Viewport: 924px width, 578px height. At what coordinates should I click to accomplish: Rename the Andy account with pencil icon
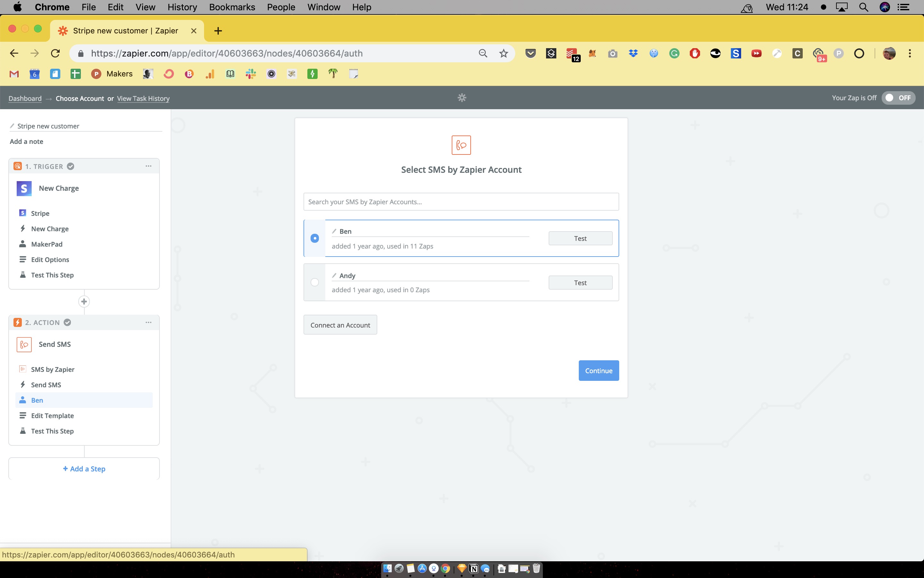click(334, 275)
